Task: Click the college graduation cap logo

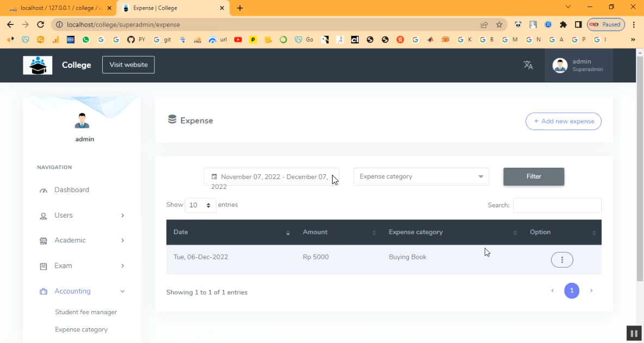Action: coord(37,65)
